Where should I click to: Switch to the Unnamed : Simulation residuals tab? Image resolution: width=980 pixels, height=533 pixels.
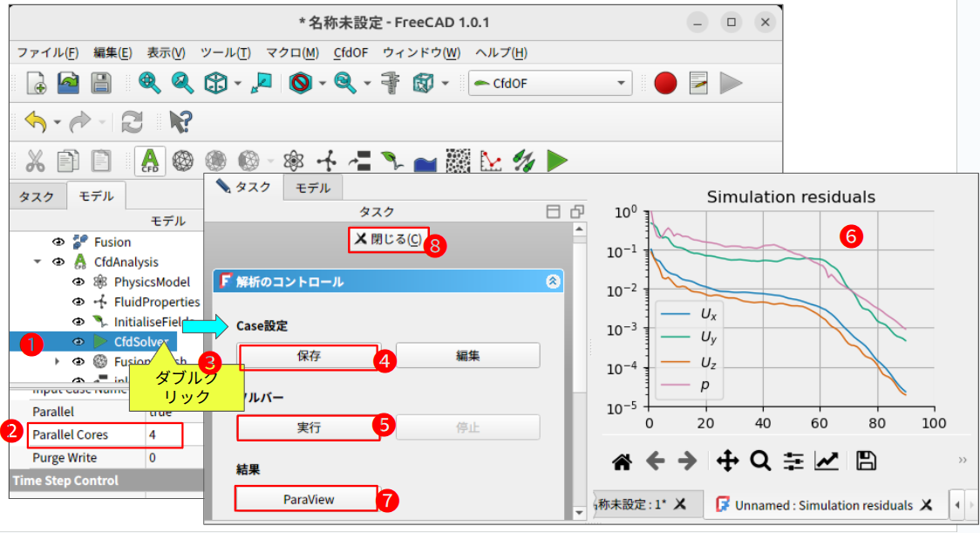pyautogui.click(x=823, y=505)
